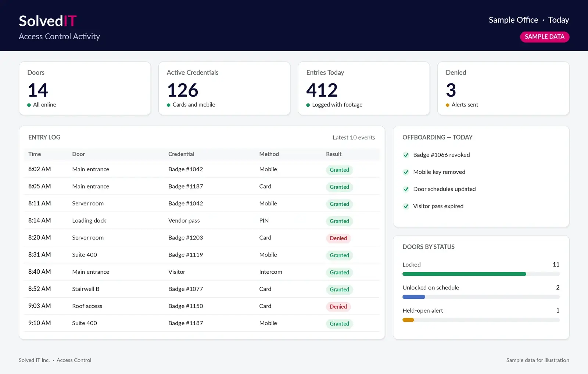
Task: Click the Sample Office · Today header text
Action: [529, 20]
